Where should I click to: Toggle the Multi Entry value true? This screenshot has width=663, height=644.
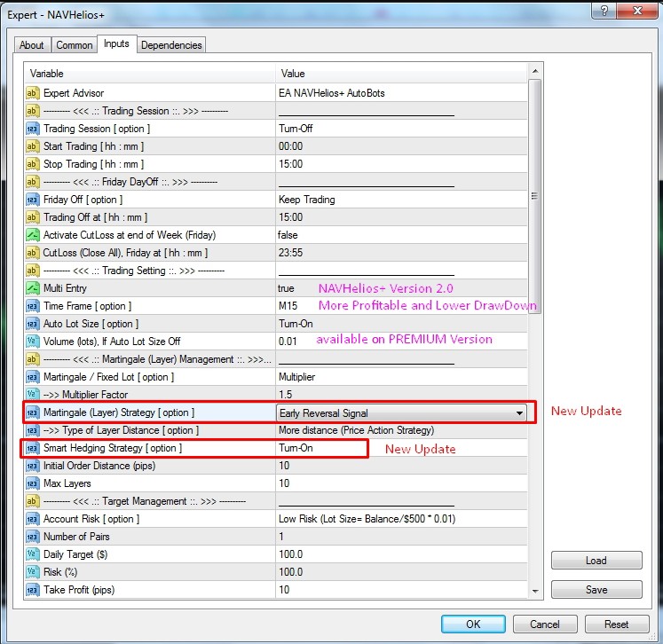coord(286,288)
